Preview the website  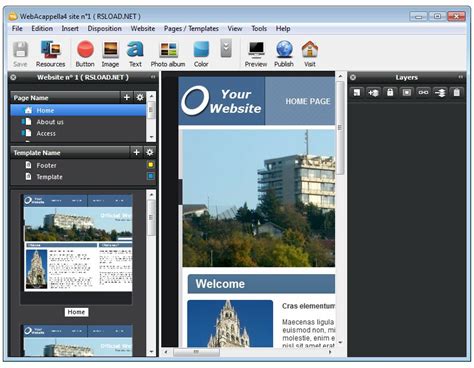click(x=256, y=54)
